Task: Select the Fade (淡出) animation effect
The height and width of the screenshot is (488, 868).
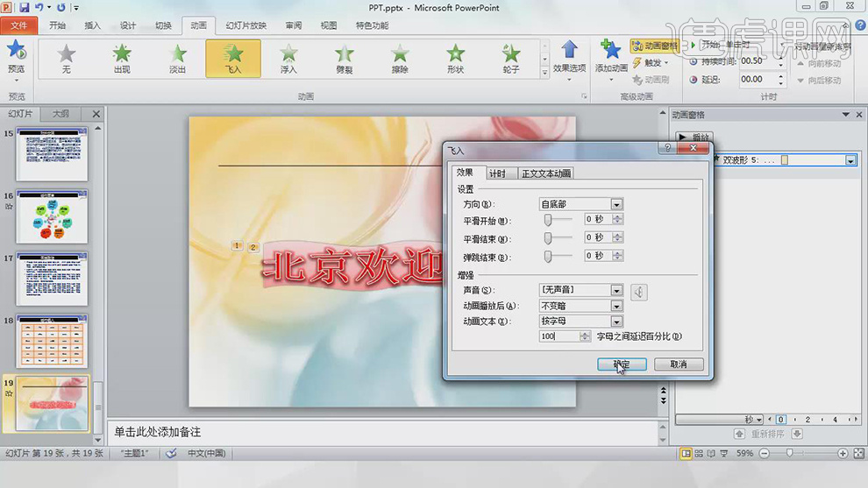Action: click(178, 58)
